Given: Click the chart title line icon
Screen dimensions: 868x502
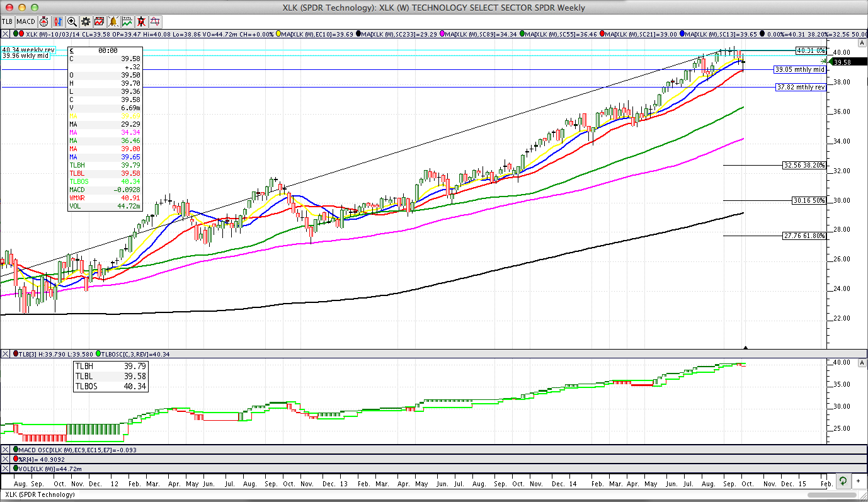Looking at the screenshot, I should (127, 21).
